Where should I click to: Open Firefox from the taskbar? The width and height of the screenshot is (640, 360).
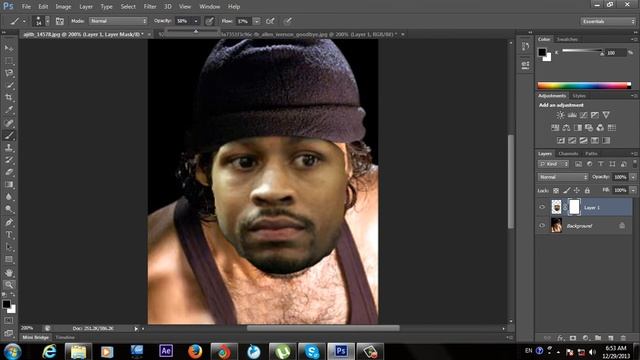tap(195, 351)
